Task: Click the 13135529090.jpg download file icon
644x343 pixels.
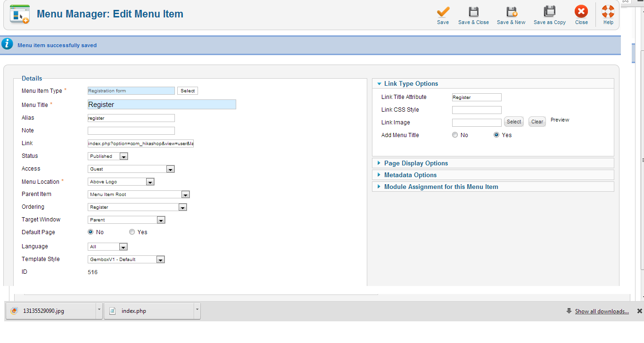Action: pos(15,311)
